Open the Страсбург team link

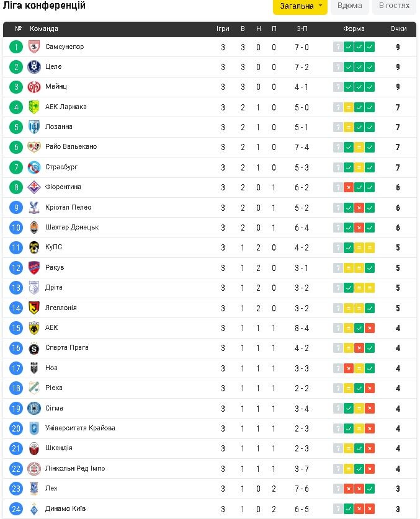[61, 167]
